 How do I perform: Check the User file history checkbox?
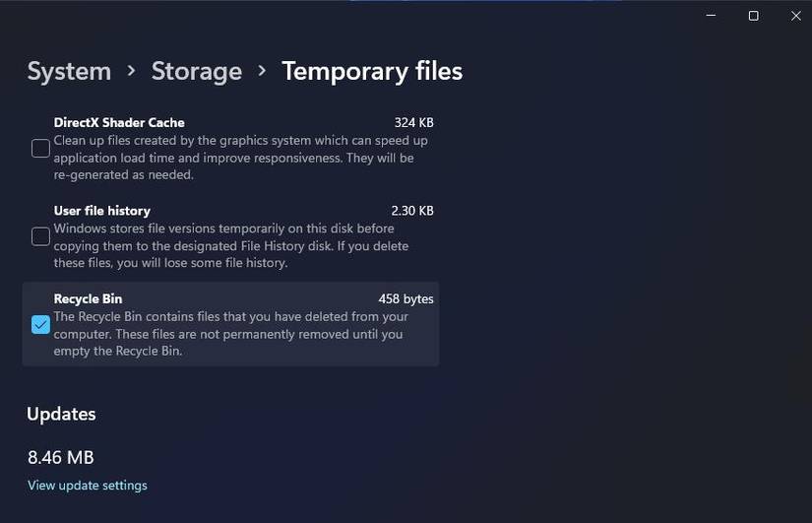[x=40, y=236]
